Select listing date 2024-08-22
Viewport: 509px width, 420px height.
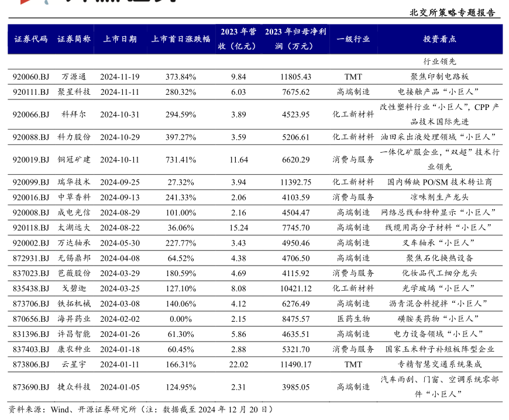click(x=120, y=228)
